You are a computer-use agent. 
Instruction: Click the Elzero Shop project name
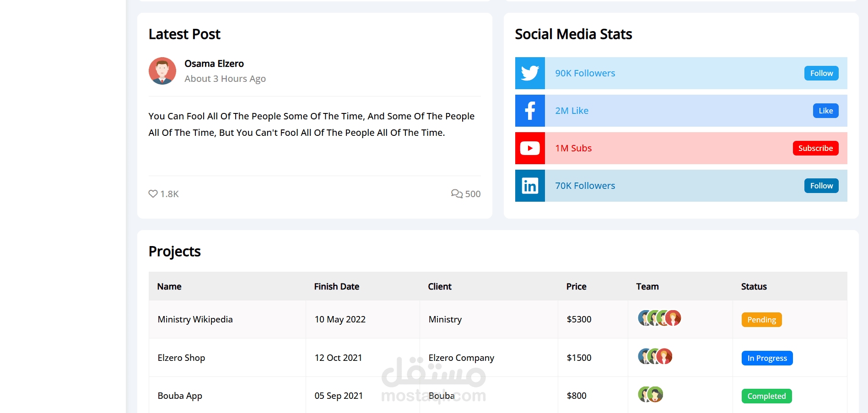point(181,358)
